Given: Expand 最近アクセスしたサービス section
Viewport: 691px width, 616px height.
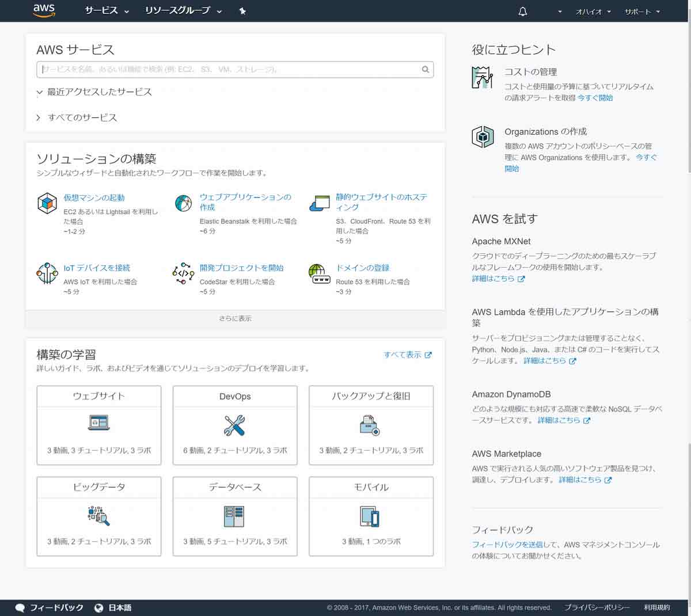Looking at the screenshot, I should (x=99, y=92).
